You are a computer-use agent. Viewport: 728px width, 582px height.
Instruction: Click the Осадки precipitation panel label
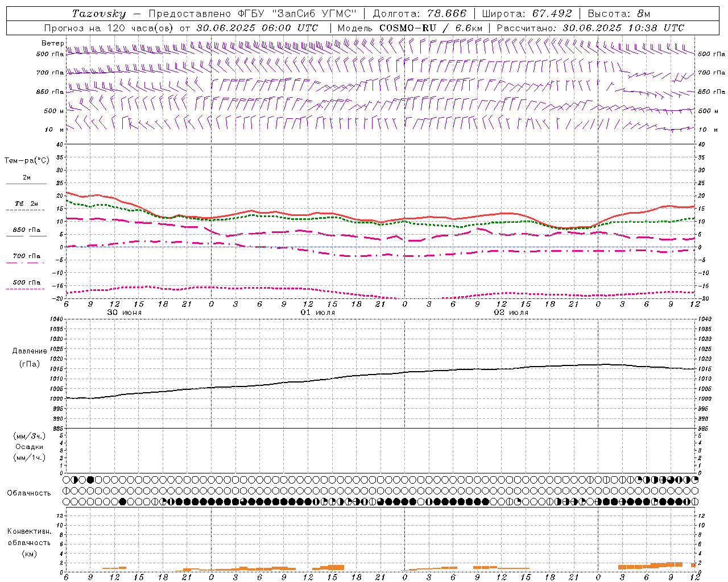[x=30, y=447]
